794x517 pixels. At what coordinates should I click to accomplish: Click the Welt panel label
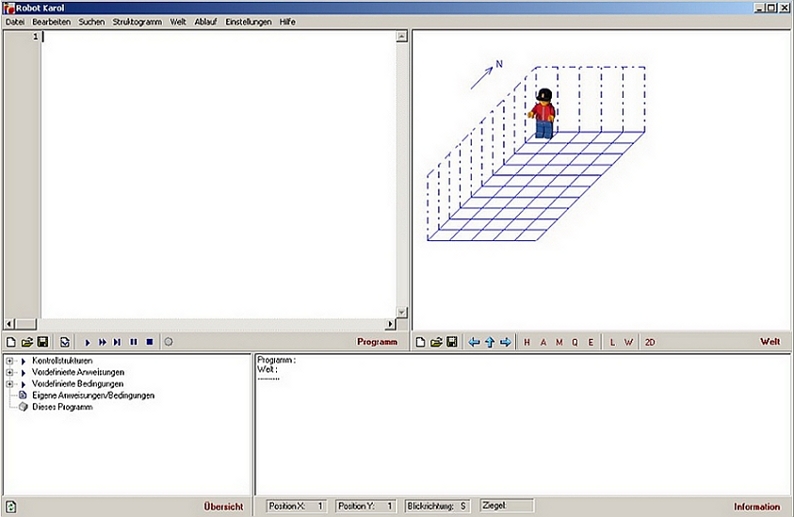[770, 342]
